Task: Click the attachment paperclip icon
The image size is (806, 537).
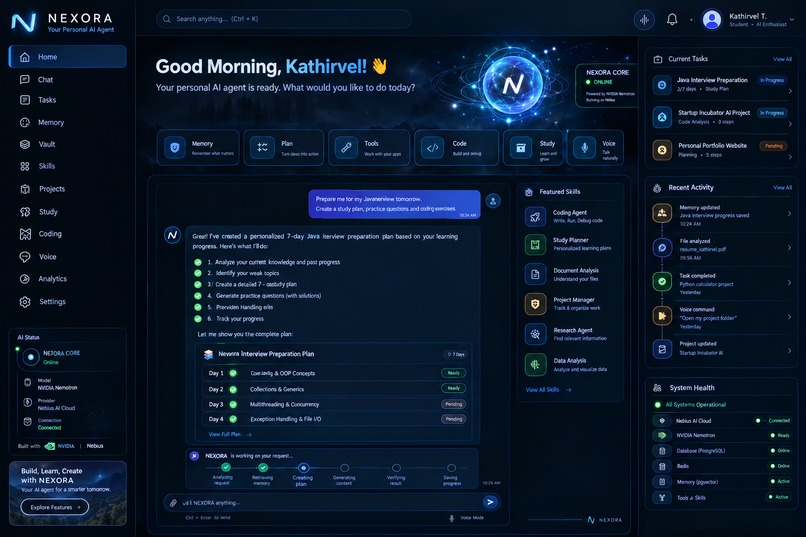Action: (x=174, y=503)
